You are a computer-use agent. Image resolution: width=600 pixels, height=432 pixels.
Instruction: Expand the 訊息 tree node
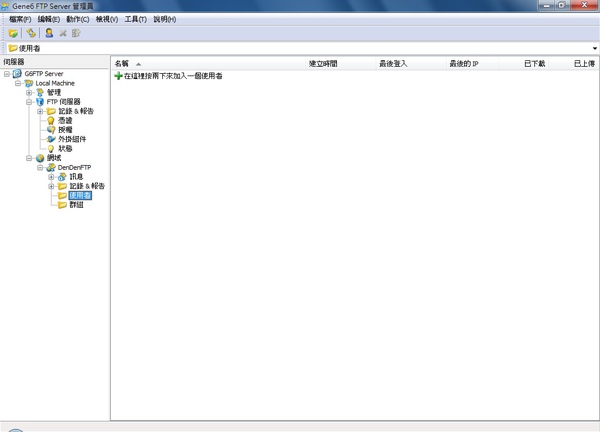(x=51, y=177)
